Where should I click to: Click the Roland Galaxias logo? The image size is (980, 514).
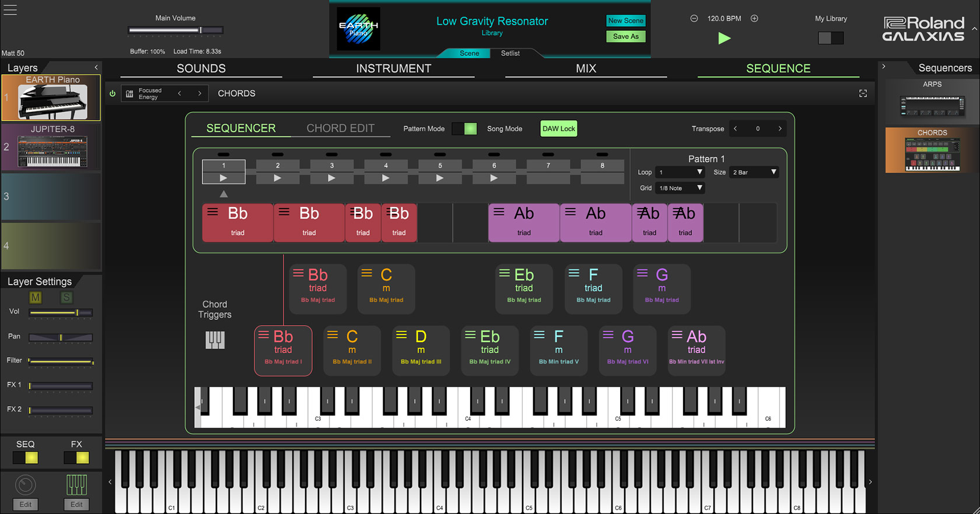(x=923, y=29)
